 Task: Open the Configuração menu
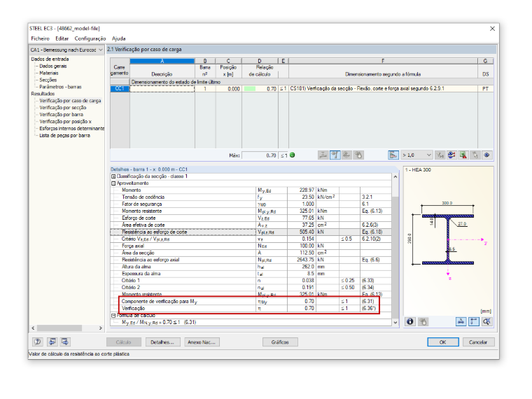(x=90, y=38)
